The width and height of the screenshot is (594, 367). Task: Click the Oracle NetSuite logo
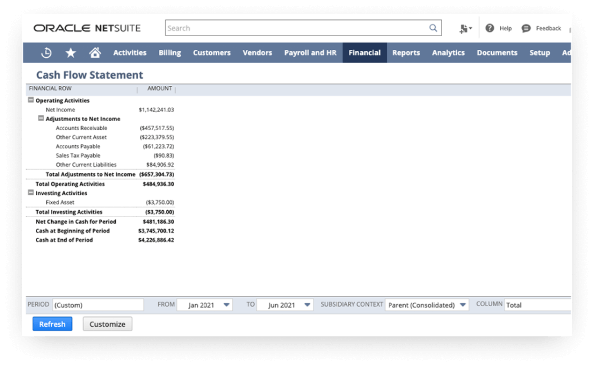87,28
